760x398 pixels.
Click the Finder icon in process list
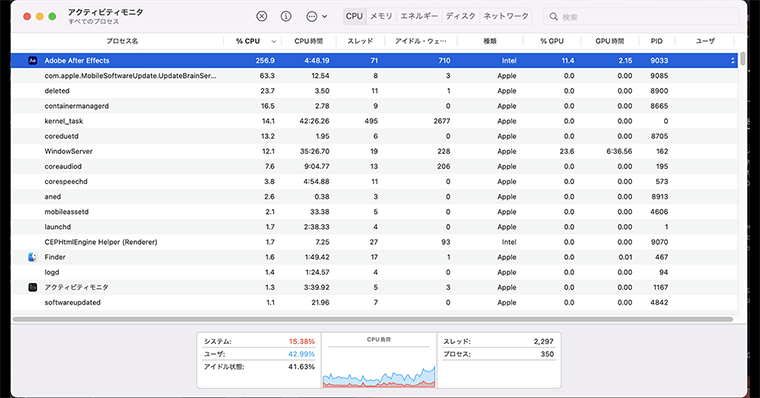coord(32,257)
